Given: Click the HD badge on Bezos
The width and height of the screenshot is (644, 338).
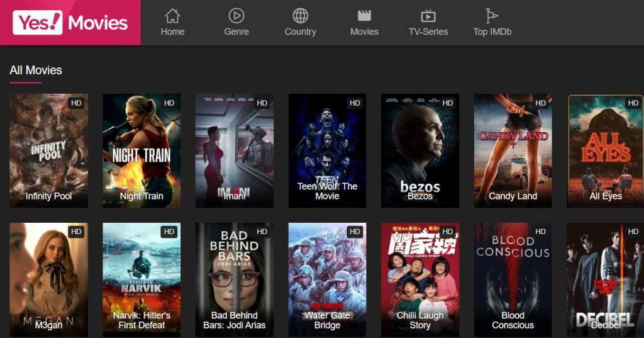Looking at the screenshot, I should 448,103.
